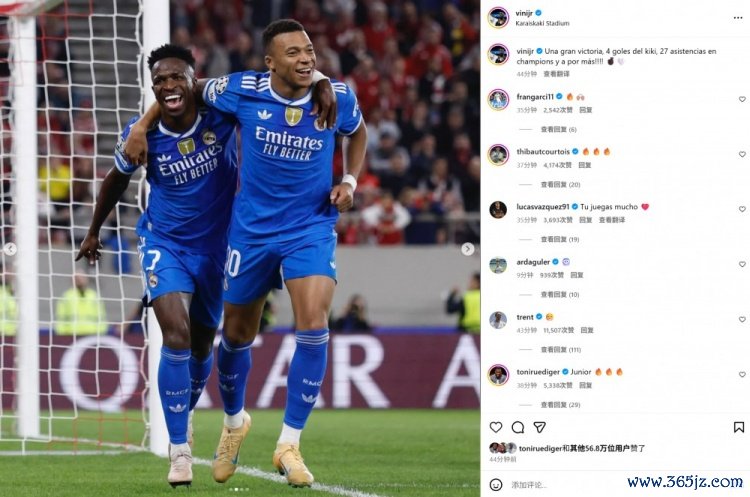Like frangarci11's comment
This screenshot has width=750, height=497.
pos(742,99)
